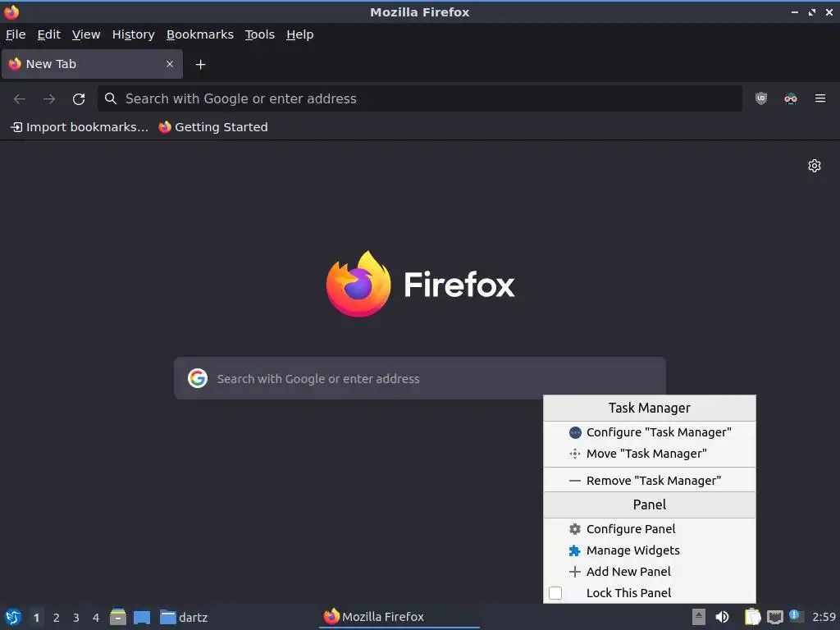Screen dimensions: 840x630
Task: Click the wired network tray icon
Action: pos(774,617)
